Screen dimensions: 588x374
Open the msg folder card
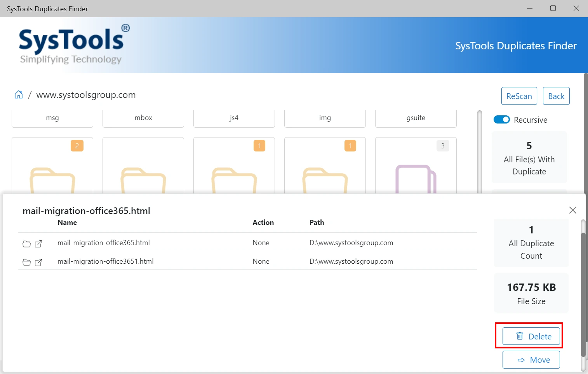(52, 118)
